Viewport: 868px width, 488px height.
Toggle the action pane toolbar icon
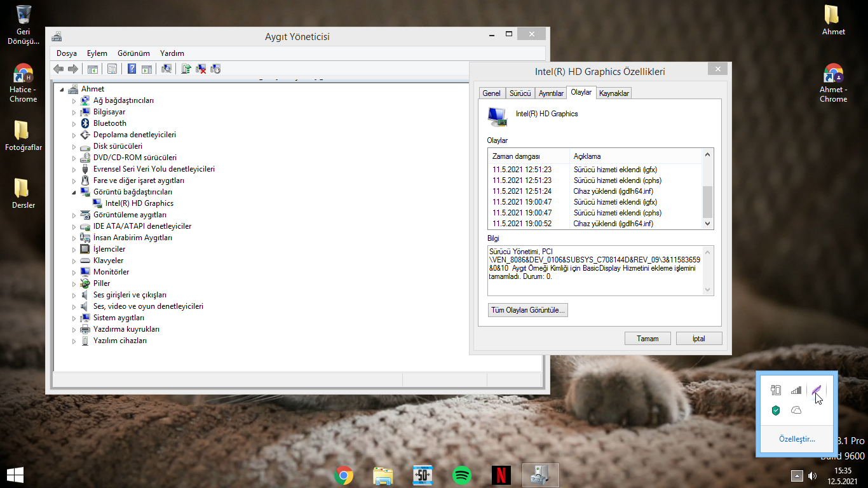click(x=146, y=69)
